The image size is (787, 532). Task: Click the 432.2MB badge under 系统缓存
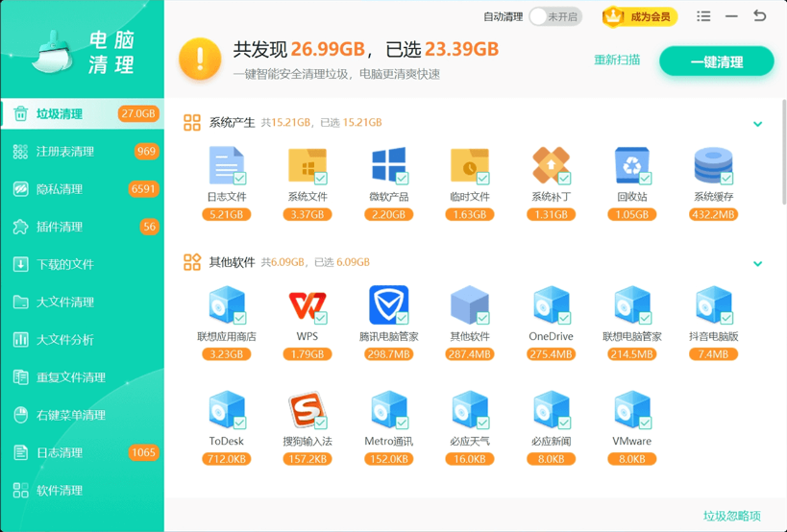point(713,214)
